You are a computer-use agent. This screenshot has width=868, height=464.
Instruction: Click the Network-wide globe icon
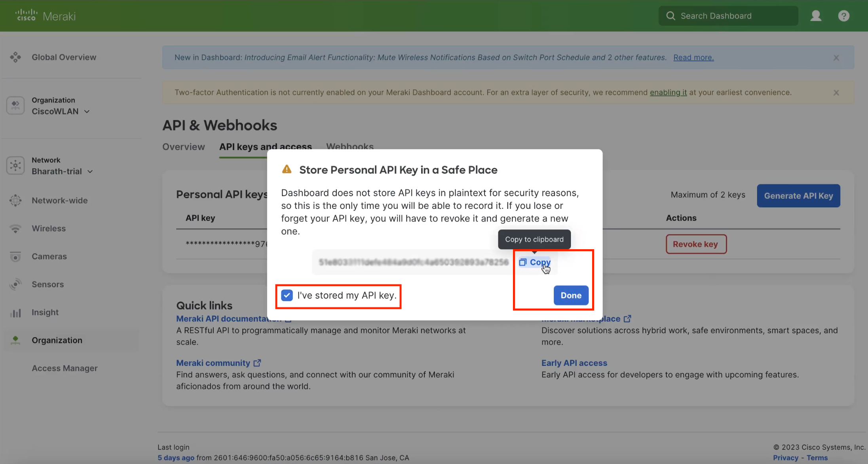click(15, 201)
